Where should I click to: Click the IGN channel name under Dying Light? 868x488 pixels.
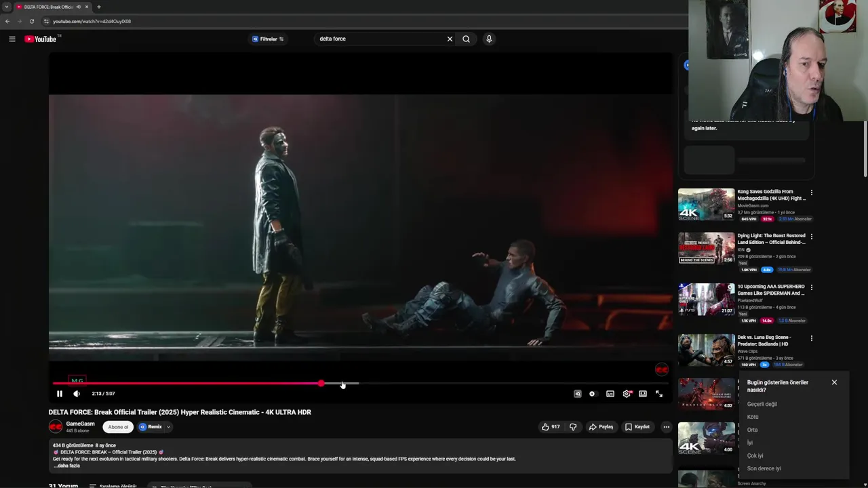[741, 250]
